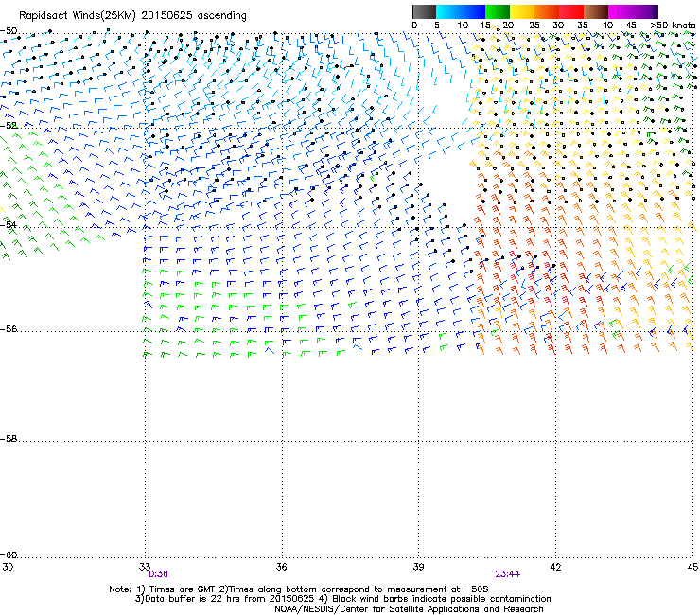Click the latitude label '-50'

tap(9, 31)
